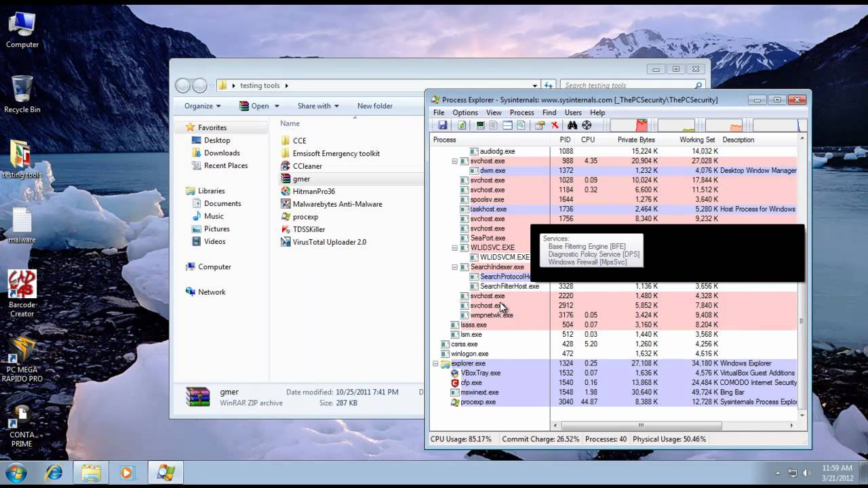Select Downloads in Favorites pane
The image size is (868, 488).
coord(222,153)
